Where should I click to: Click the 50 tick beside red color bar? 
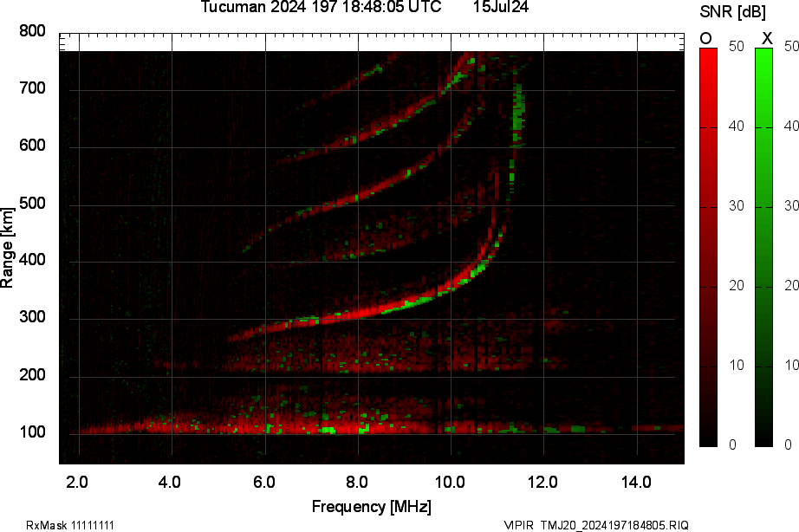point(737,47)
